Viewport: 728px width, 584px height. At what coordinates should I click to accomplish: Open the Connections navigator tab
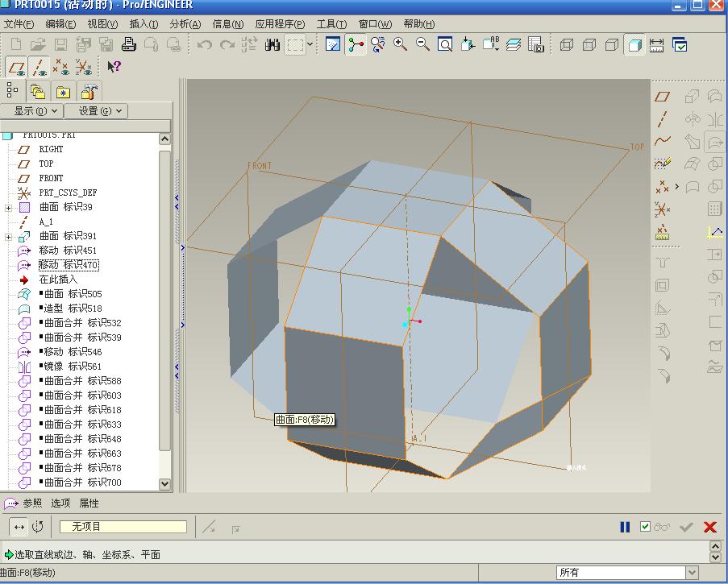[x=89, y=91]
